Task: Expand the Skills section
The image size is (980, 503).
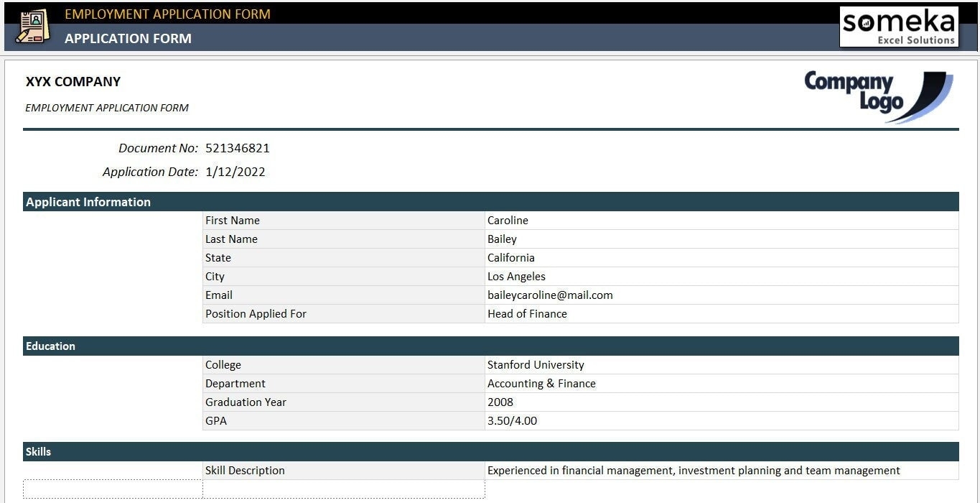Action: [38, 451]
